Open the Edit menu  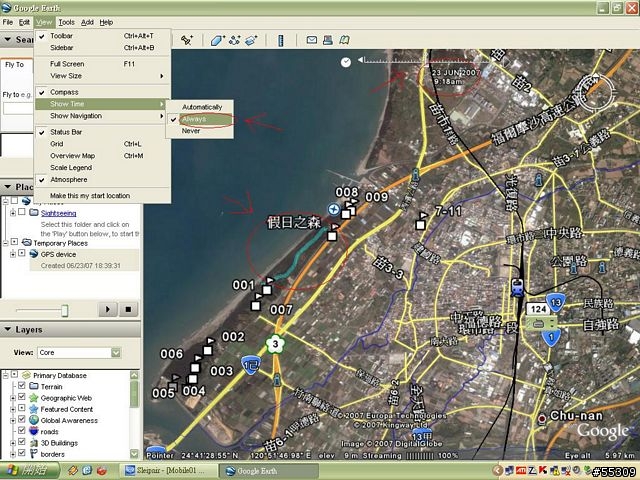tap(24, 22)
